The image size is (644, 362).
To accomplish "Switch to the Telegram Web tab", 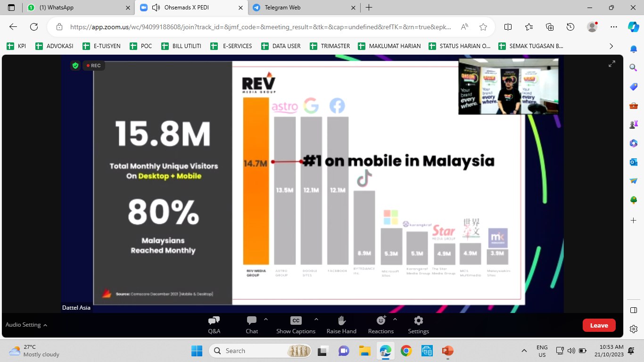I will pyautogui.click(x=303, y=8).
